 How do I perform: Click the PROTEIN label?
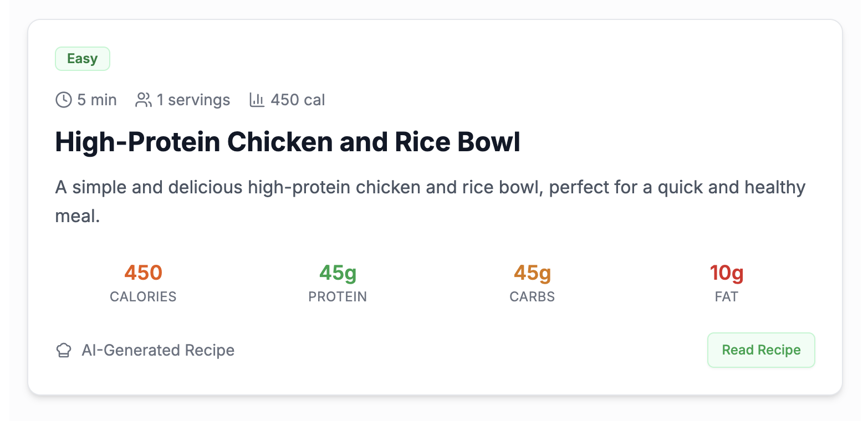[338, 297]
